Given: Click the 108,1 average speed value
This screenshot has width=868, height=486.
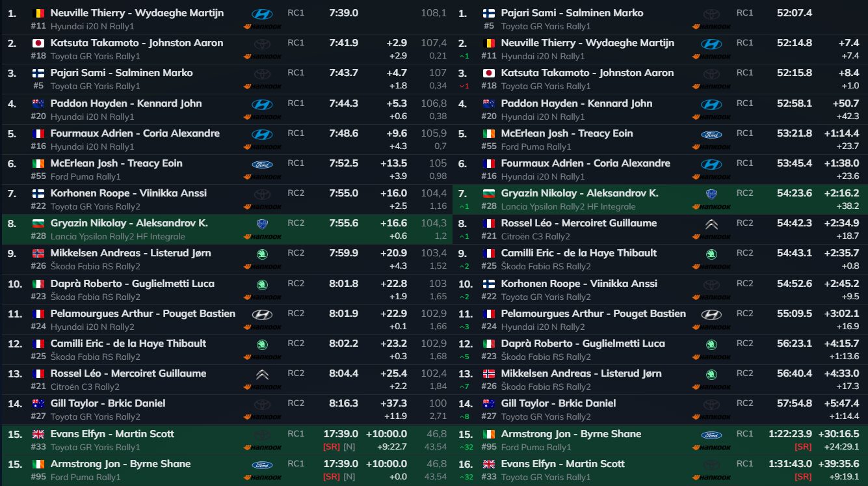Looking at the screenshot, I should coord(434,13).
